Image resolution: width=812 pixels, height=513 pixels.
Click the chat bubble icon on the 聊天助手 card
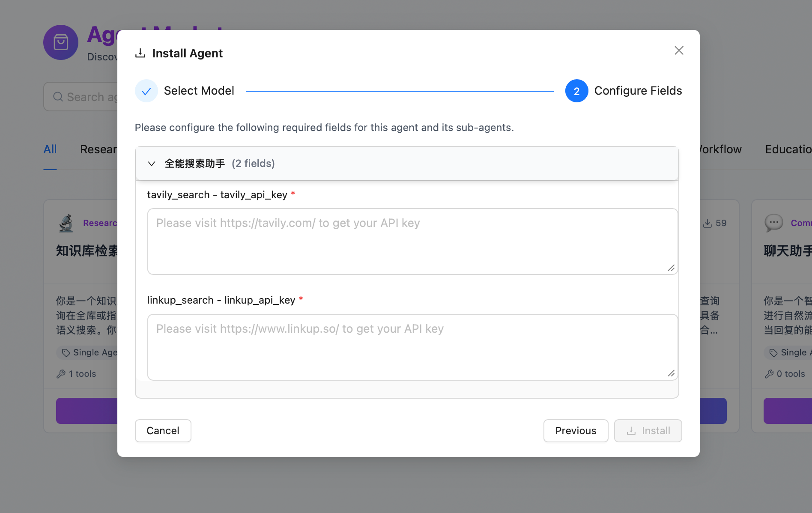coord(773,222)
